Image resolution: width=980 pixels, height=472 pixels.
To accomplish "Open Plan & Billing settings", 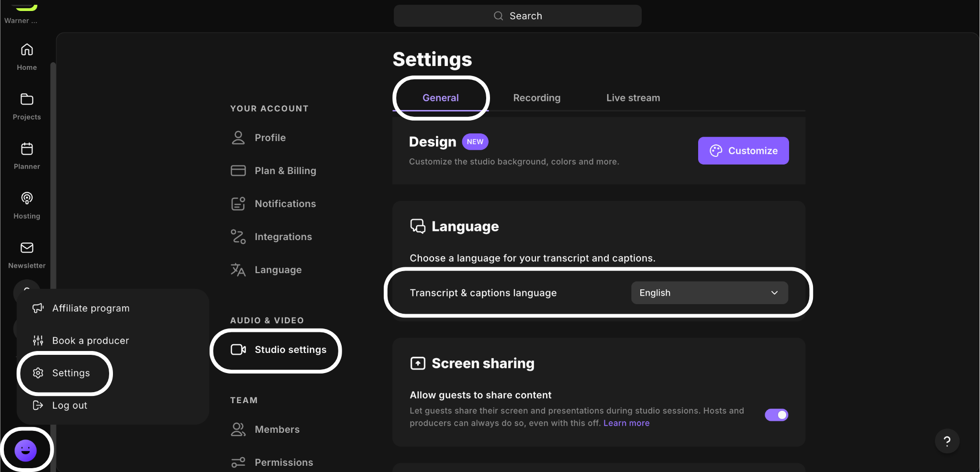I will coord(285,171).
